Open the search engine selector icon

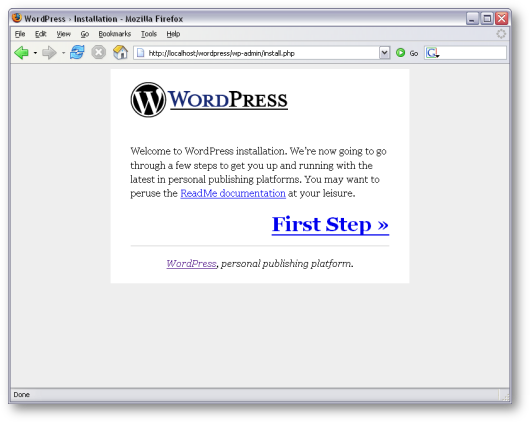[432, 53]
